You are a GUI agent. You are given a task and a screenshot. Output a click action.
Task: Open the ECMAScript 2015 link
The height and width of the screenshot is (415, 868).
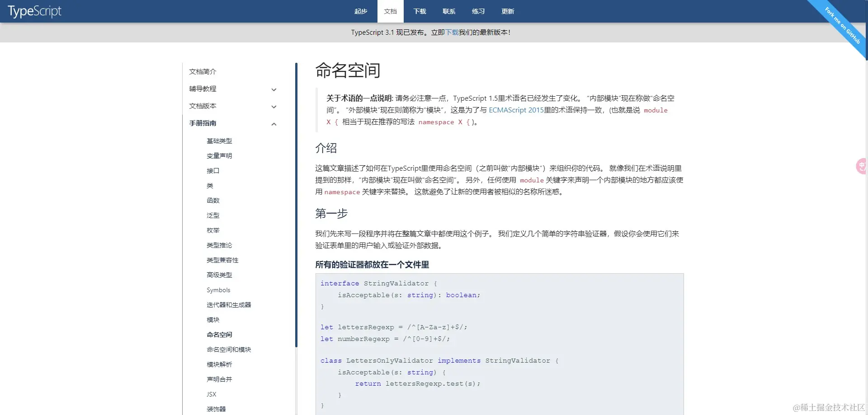click(516, 110)
